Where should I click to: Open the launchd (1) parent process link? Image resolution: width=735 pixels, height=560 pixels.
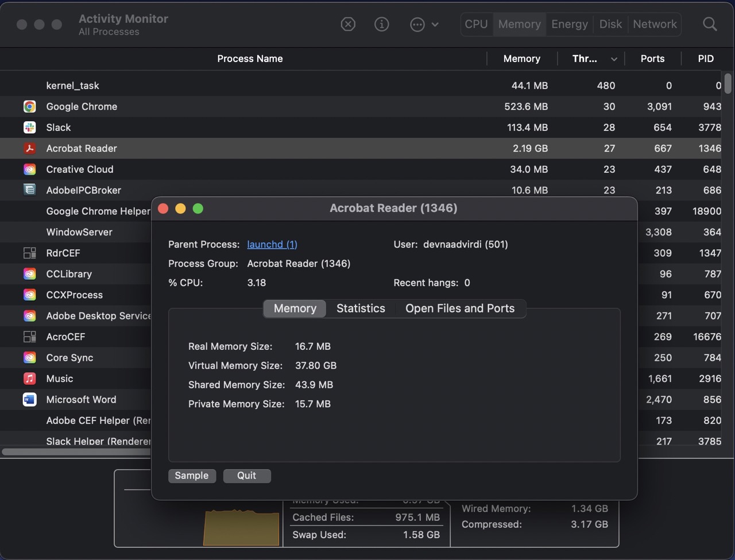click(272, 244)
